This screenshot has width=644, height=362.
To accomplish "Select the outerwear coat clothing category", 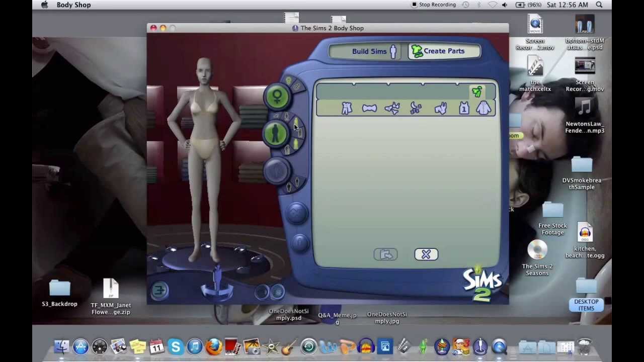I will pyautogui.click(x=484, y=108).
